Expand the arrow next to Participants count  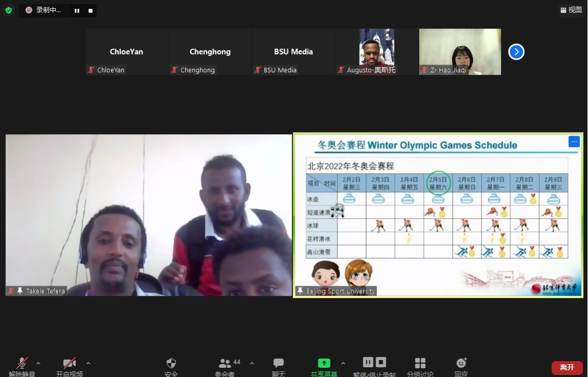tap(252, 363)
